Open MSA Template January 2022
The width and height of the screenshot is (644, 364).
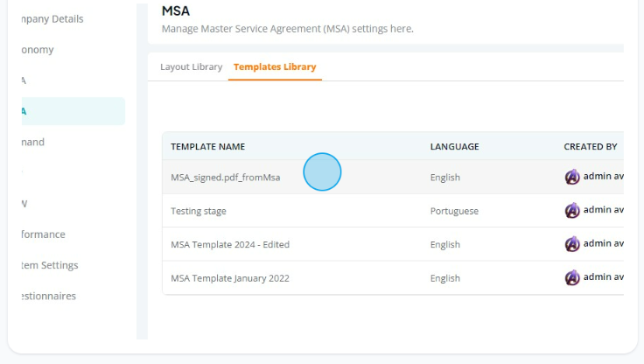230,278
